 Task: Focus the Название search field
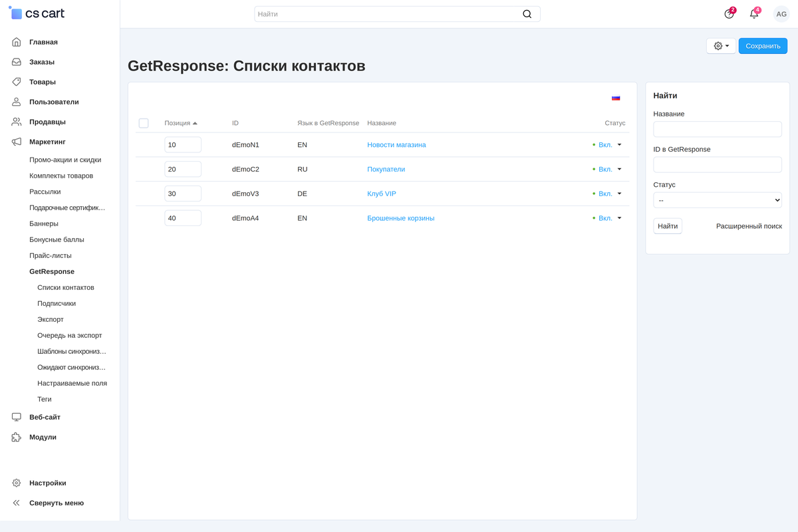coord(718,129)
